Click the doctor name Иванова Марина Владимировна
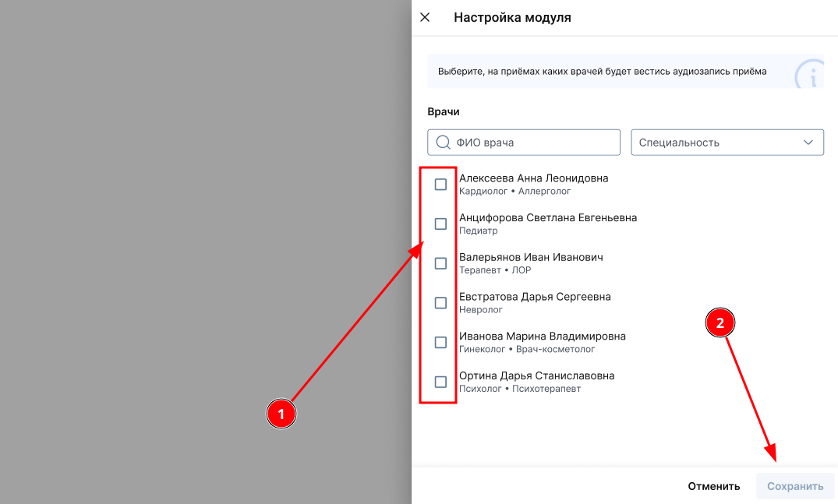This screenshot has width=838, height=504. 542,337
